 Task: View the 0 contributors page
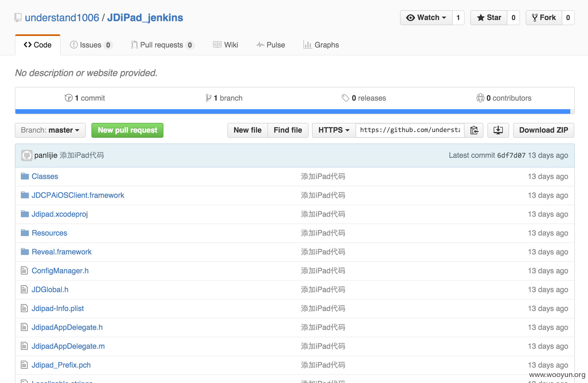(x=504, y=98)
